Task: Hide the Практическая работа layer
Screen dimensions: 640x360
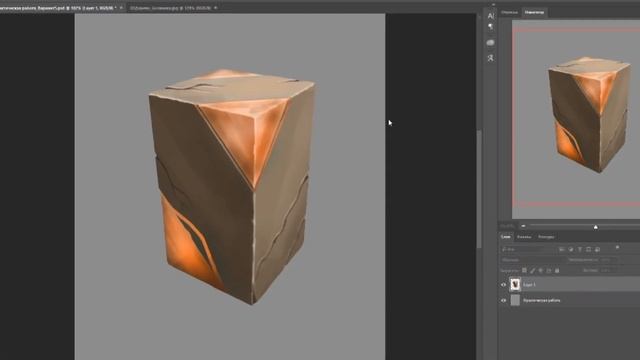Action: tap(503, 300)
